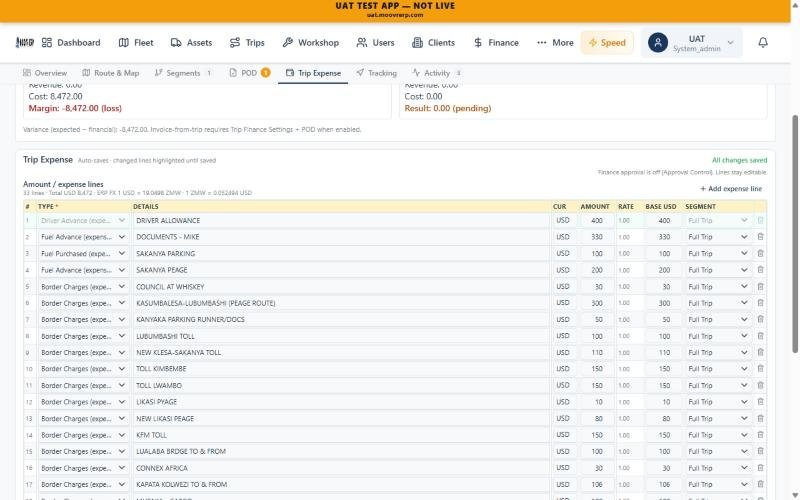
Task: Go to Trips in navbar
Action: (247, 43)
